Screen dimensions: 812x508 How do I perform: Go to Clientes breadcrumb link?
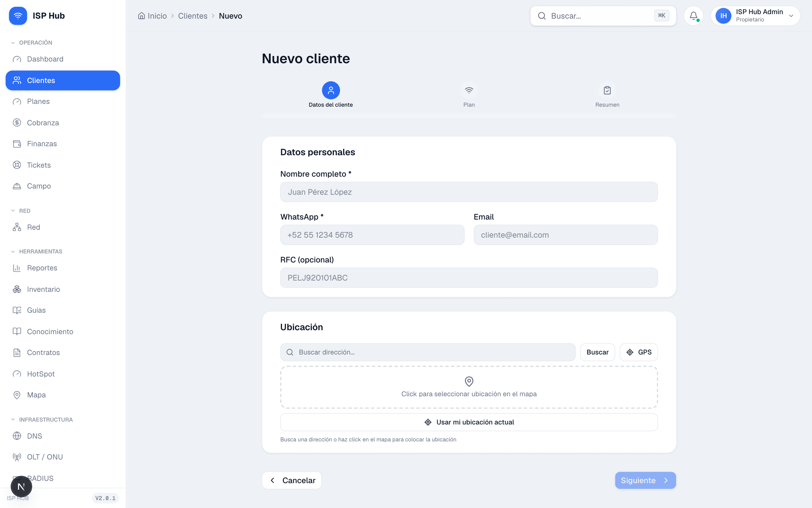point(193,16)
